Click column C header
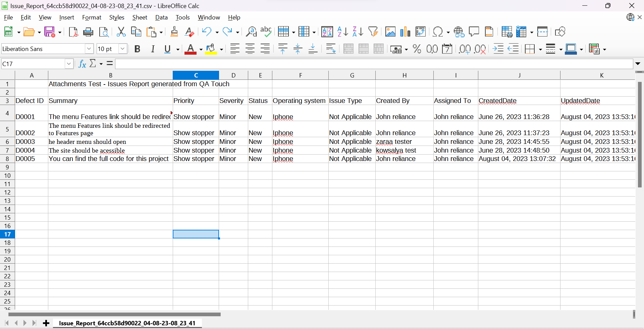The height and width of the screenshot is (329, 644). [196, 75]
